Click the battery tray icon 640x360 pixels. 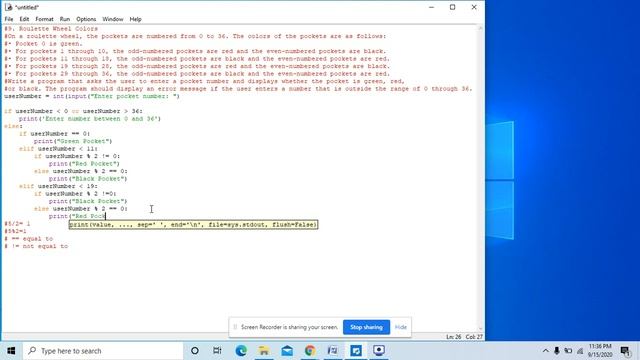click(x=568, y=351)
